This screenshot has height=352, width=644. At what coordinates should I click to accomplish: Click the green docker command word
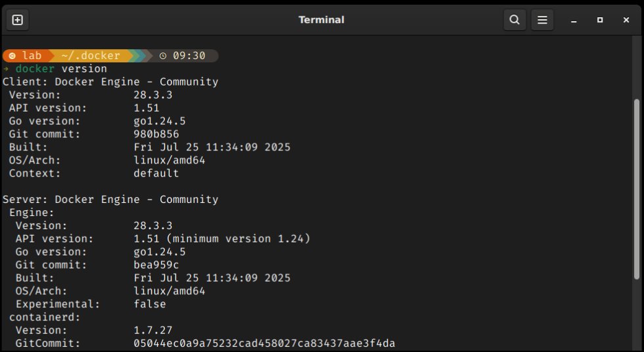coord(35,68)
